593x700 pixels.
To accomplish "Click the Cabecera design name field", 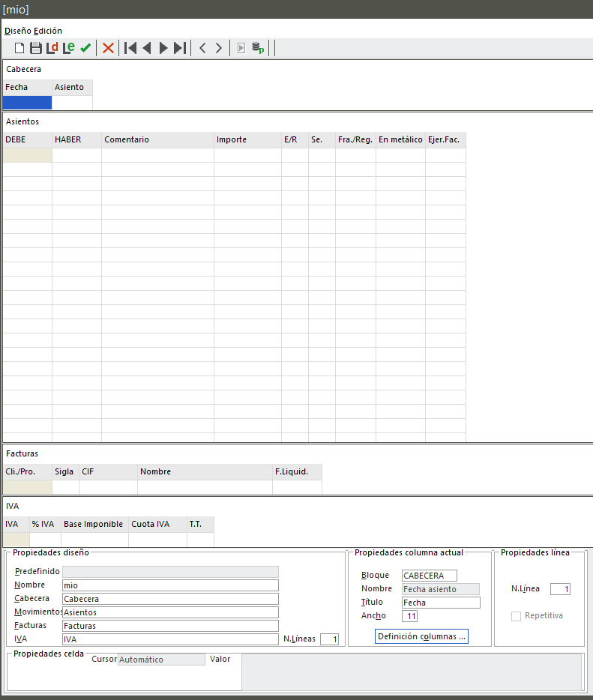I will point(171,599).
